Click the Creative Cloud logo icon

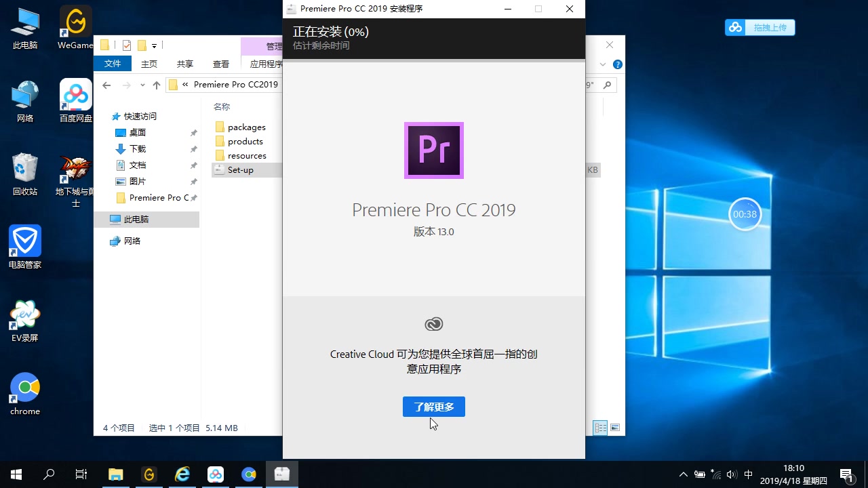(x=434, y=324)
